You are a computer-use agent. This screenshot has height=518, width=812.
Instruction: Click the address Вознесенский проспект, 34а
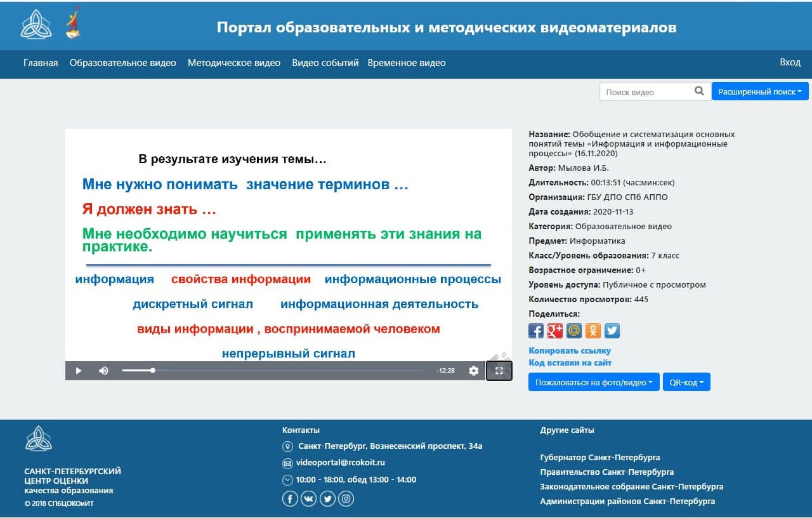pyautogui.click(x=426, y=446)
